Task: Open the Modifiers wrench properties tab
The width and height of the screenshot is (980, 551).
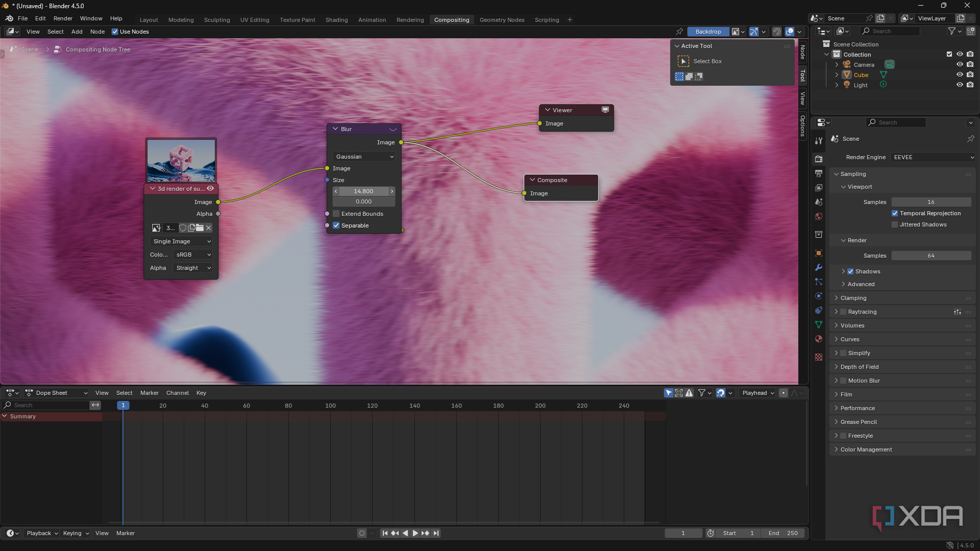Action: [x=819, y=267]
